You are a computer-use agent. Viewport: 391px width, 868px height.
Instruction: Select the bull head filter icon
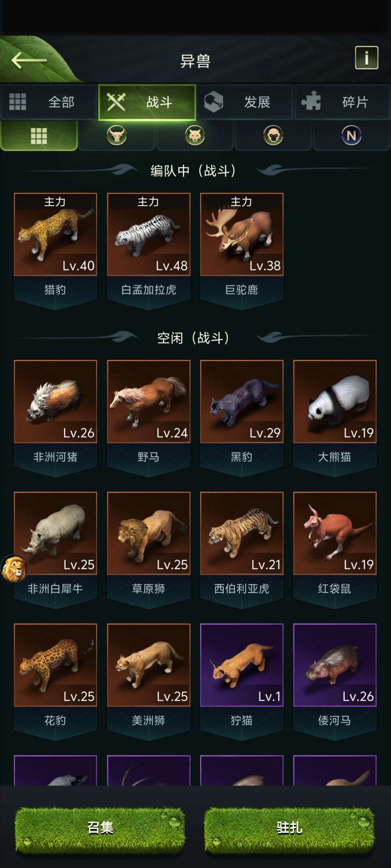pyautogui.click(x=117, y=136)
